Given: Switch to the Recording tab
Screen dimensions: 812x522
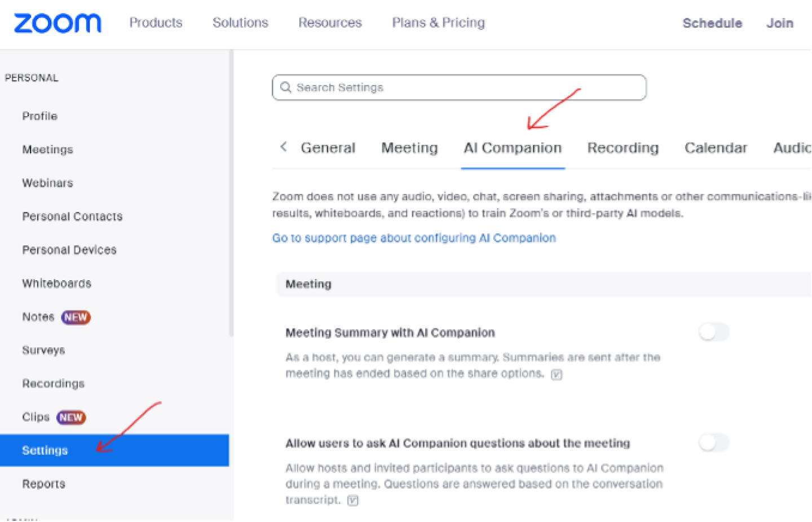Looking at the screenshot, I should (623, 148).
